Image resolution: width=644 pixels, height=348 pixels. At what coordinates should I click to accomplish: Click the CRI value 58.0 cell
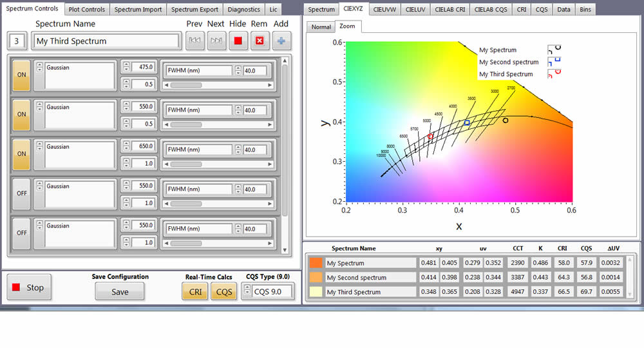point(563,263)
